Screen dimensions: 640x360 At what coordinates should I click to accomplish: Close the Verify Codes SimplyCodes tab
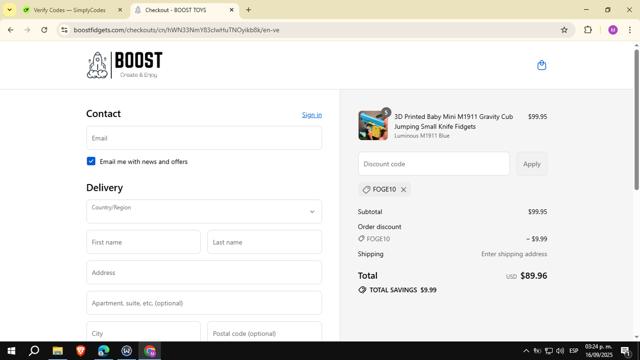point(120,10)
